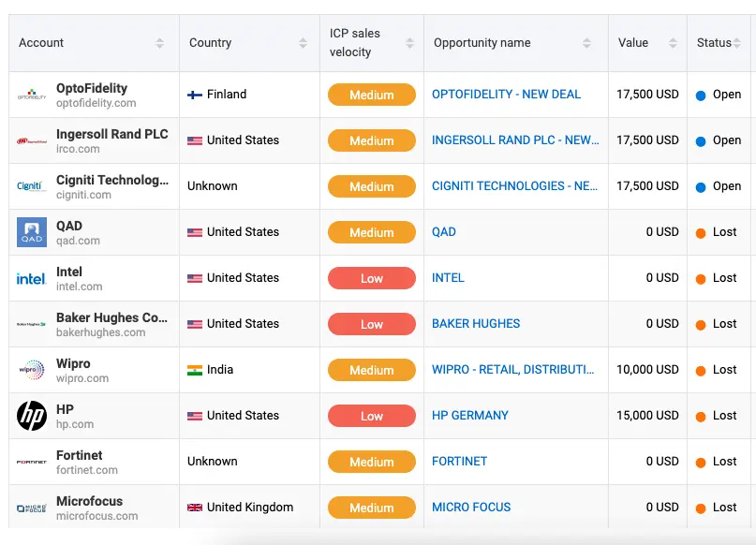Click the US flag in Intel row
Viewport: 756px width, 545px height.
(195, 278)
